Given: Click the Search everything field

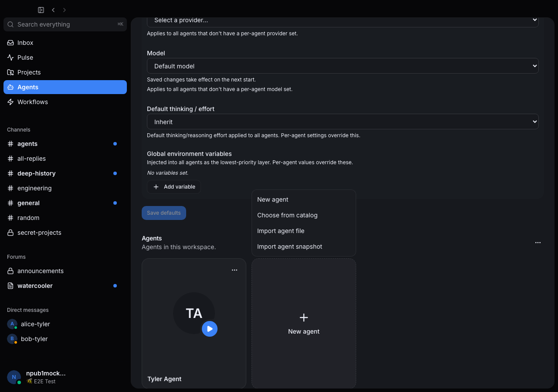Looking at the screenshot, I should [x=65, y=24].
